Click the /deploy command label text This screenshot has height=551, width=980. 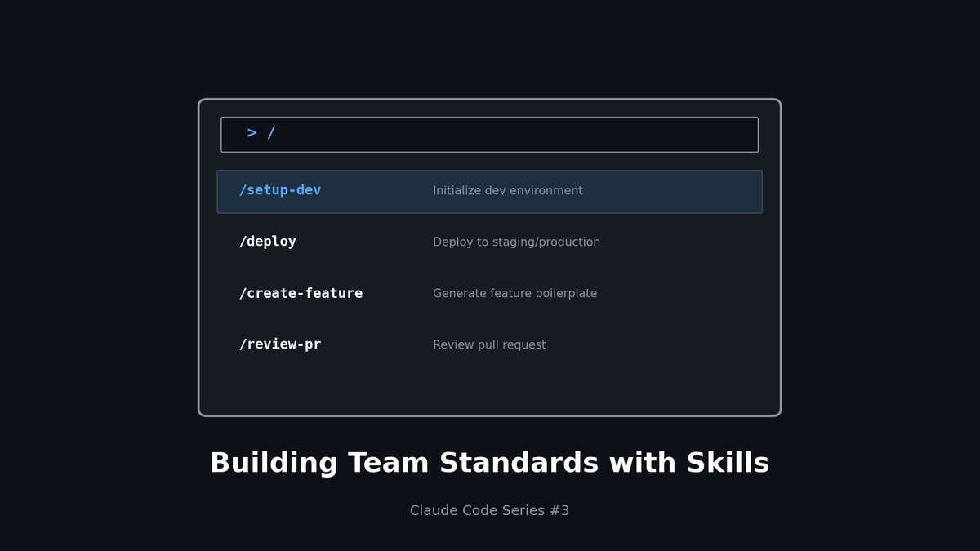coord(267,241)
